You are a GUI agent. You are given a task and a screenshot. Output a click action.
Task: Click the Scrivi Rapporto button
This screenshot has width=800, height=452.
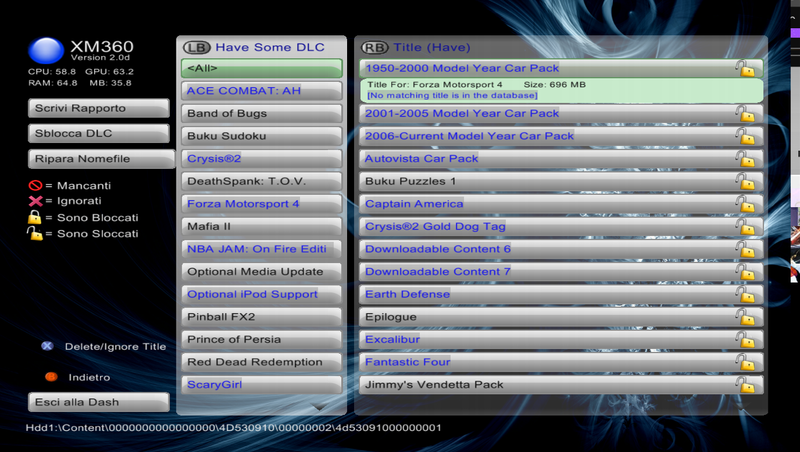pyautogui.click(x=98, y=108)
